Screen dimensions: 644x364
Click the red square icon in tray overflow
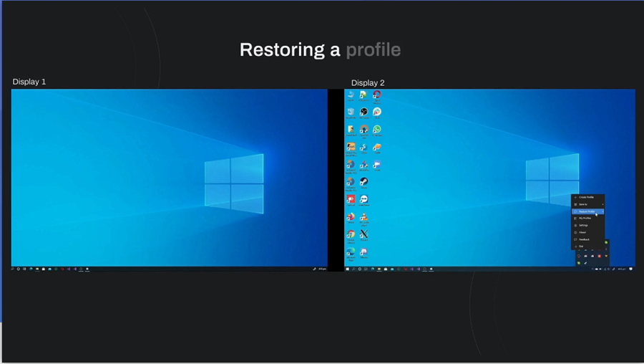pos(599,257)
